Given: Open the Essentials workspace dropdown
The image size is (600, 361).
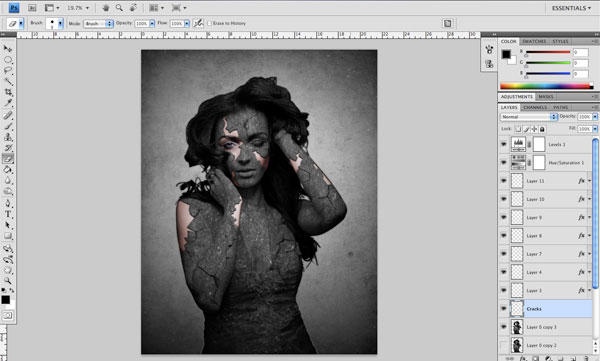Looking at the screenshot, I should click(571, 8).
